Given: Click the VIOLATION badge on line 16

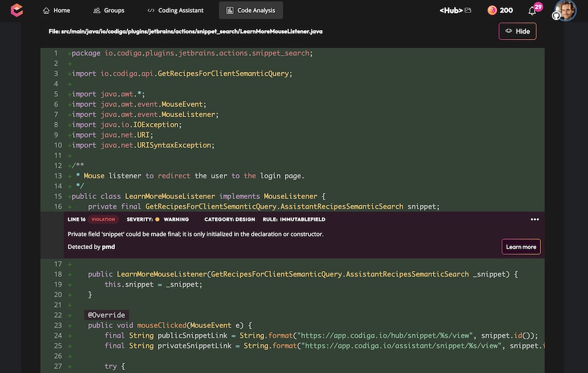Looking at the screenshot, I should point(103,219).
